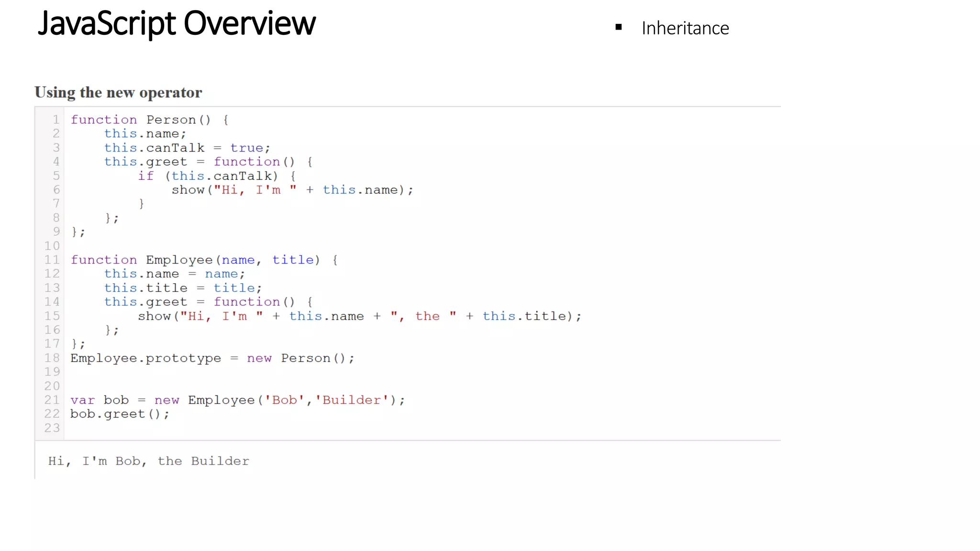Click 'this.canTalk = true' statement
Image resolution: width=980 pixels, height=551 pixels.
tap(187, 148)
